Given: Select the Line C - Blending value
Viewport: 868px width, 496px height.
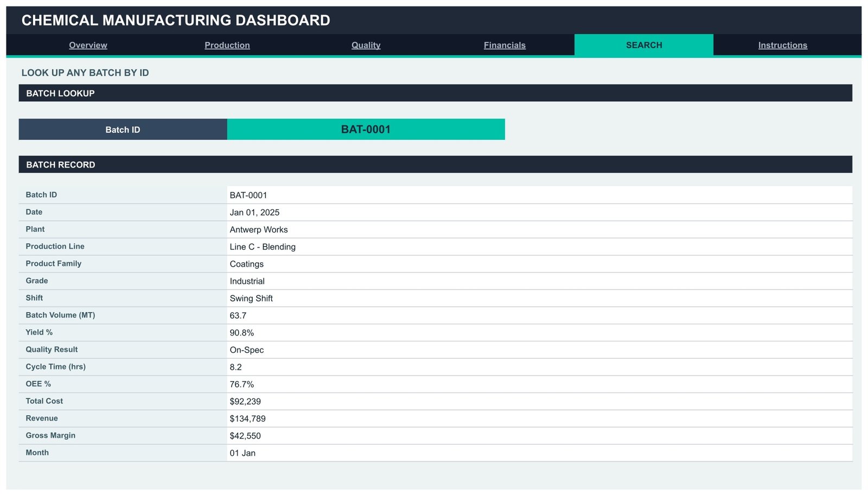Looking at the screenshot, I should tap(540, 247).
